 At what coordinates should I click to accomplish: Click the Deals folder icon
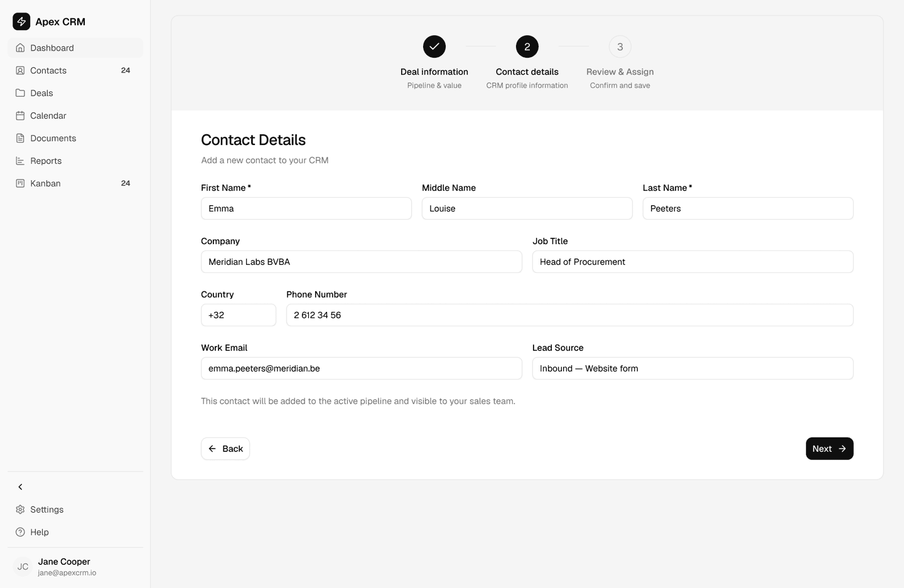(20, 93)
